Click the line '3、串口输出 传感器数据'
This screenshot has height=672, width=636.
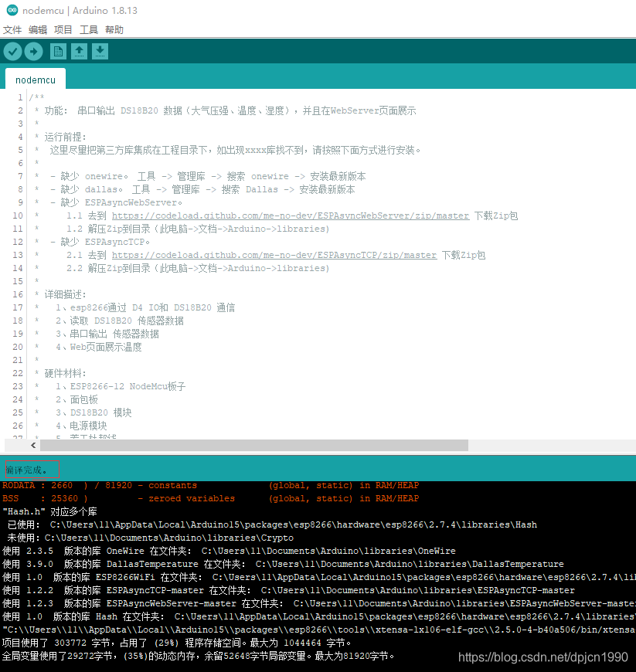[107, 334]
